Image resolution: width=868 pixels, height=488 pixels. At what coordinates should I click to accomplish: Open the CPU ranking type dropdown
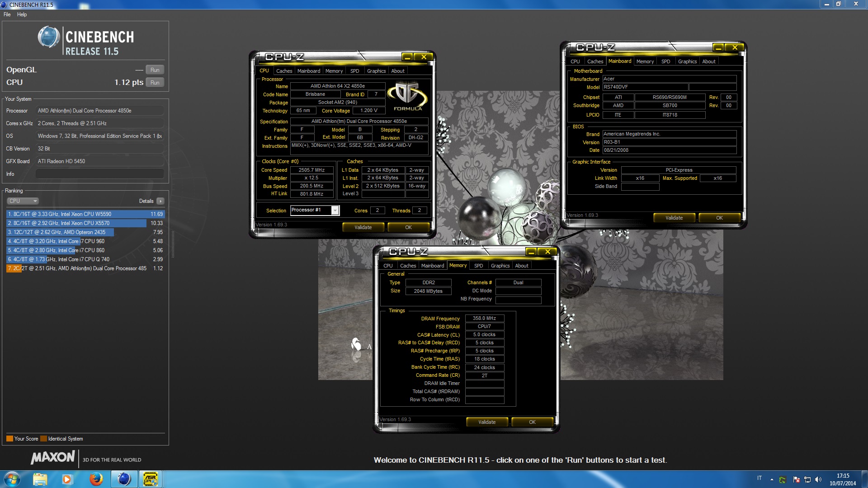pos(23,201)
